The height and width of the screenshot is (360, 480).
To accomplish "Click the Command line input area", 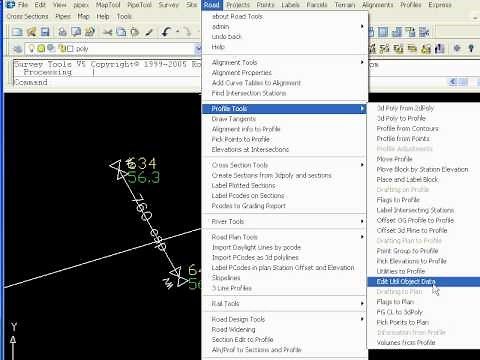I will click(107, 82).
